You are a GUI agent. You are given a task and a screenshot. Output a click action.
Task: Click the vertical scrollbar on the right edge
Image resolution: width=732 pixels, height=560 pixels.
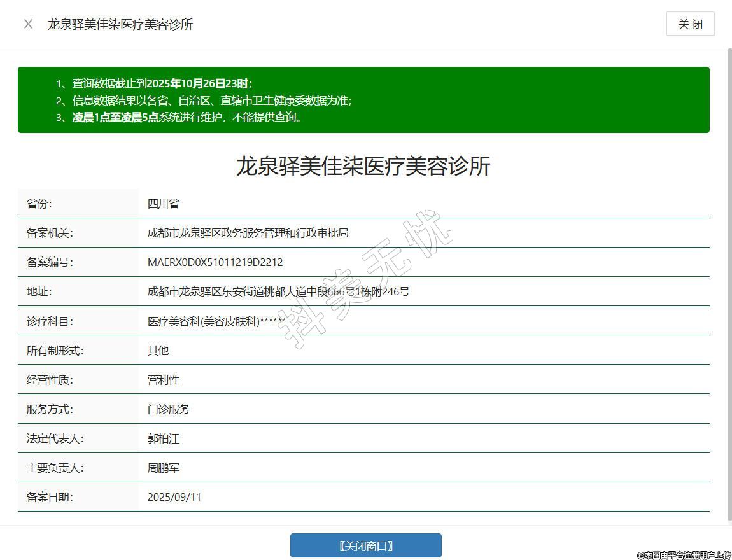coord(729,286)
